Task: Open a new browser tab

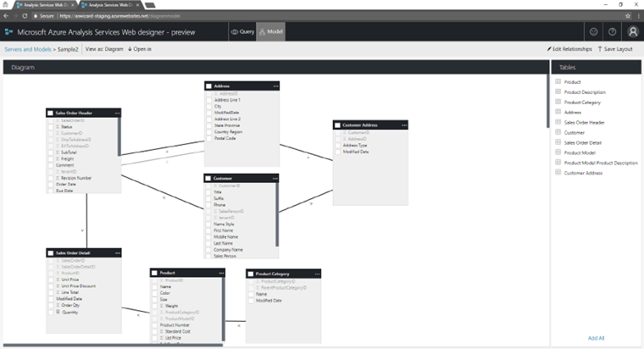Action: (x=150, y=5)
